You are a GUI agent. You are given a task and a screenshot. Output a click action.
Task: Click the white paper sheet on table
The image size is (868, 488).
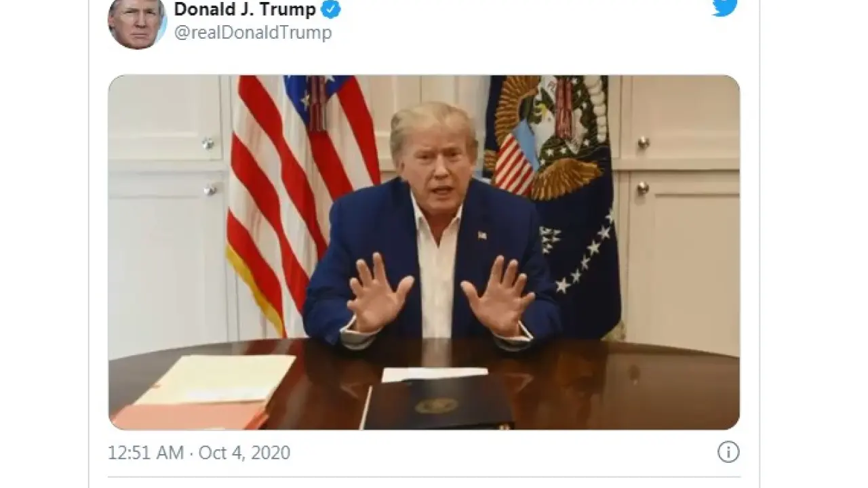(x=434, y=374)
